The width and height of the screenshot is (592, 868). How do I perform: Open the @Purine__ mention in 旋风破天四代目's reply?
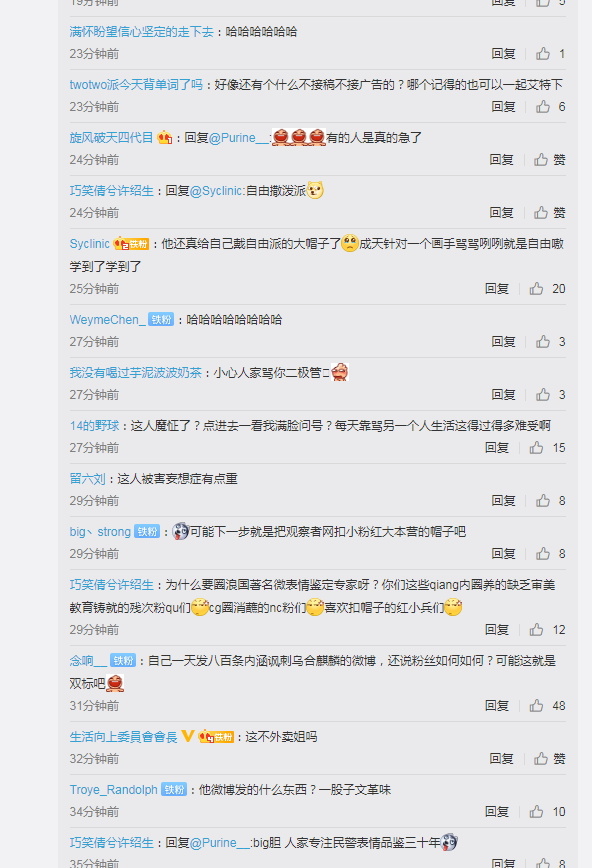[239, 137]
